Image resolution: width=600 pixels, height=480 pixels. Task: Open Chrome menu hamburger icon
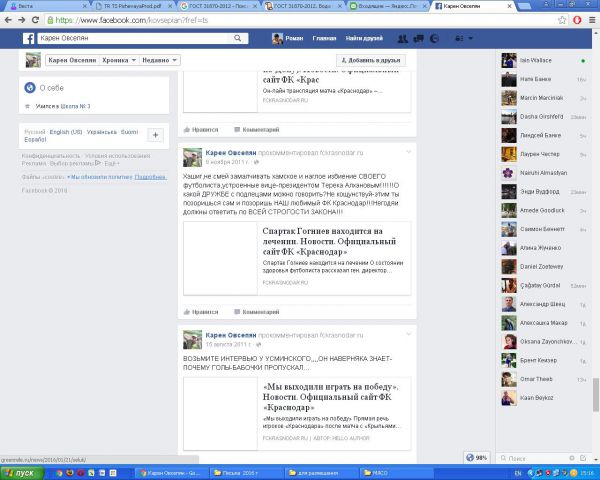[x=592, y=20]
